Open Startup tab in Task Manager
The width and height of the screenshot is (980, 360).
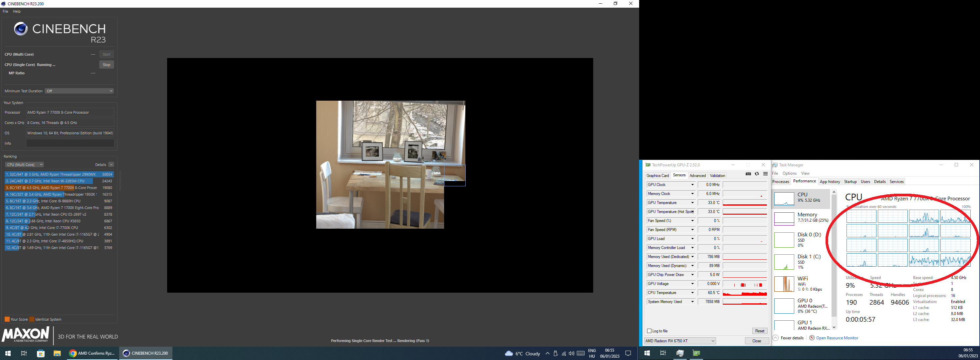(850, 182)
